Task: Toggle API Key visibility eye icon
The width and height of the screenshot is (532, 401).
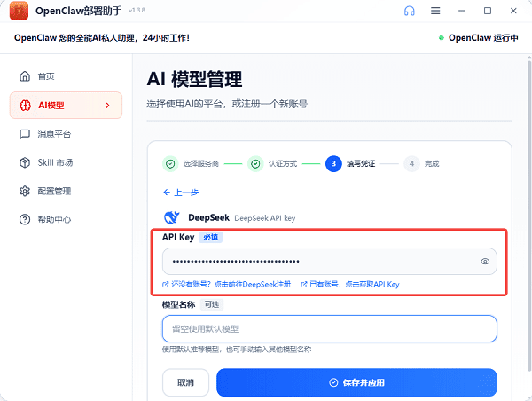Action: [x=485, y=261]
